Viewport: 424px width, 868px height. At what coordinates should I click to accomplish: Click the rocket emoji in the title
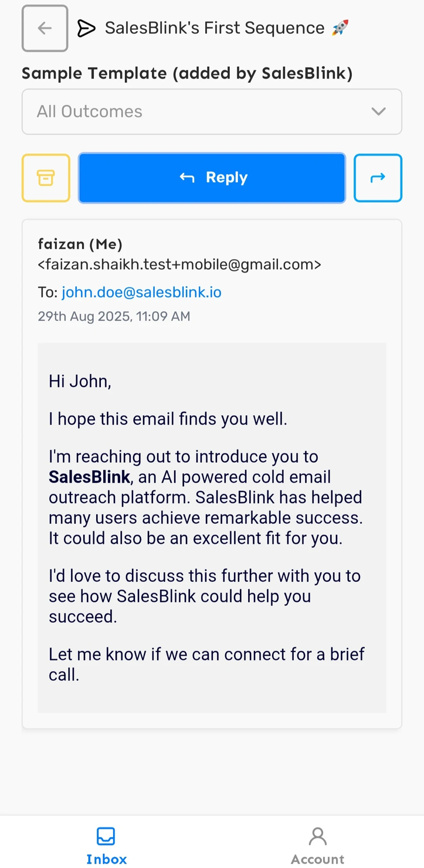pos(340,28)
